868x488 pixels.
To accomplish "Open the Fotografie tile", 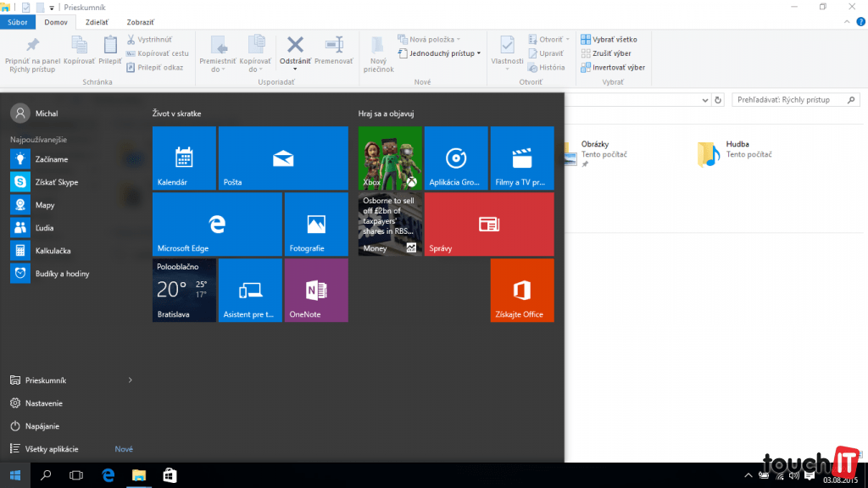I will pos(316,224).
